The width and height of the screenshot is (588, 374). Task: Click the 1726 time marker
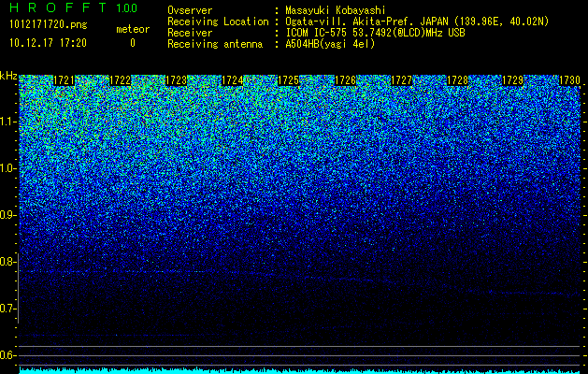[345, 80]
